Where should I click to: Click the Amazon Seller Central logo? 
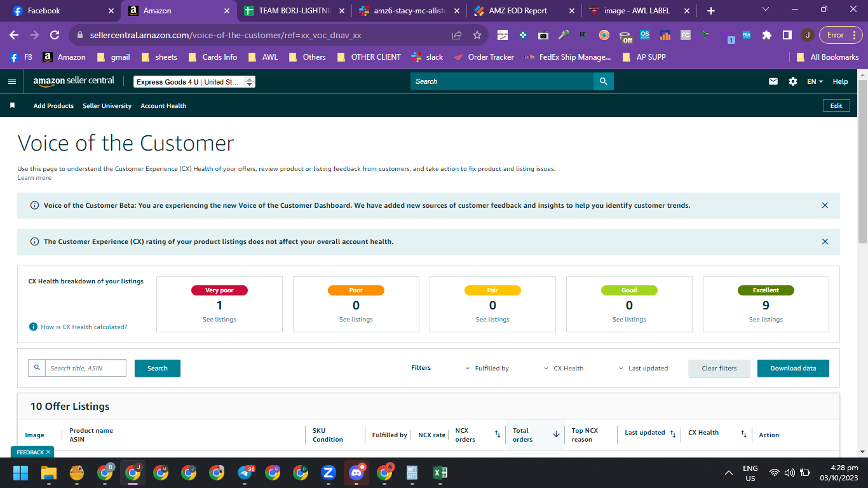tap(74, 81)
